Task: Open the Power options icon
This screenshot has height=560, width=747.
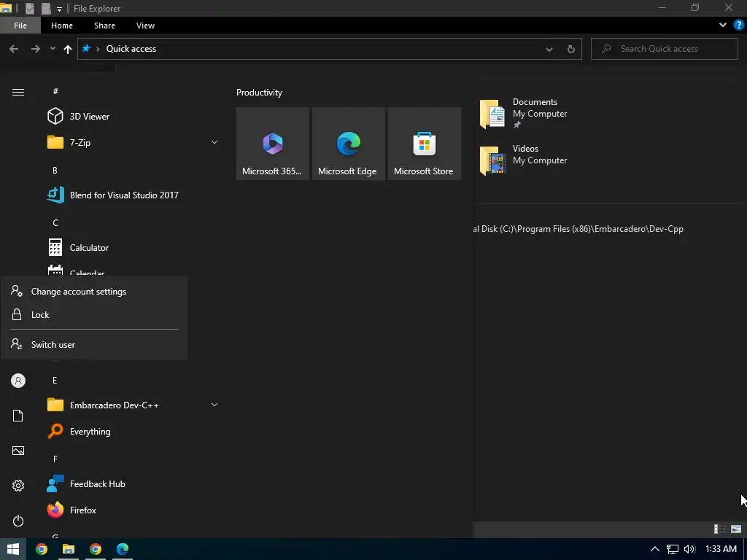Action: click(18, 521)
